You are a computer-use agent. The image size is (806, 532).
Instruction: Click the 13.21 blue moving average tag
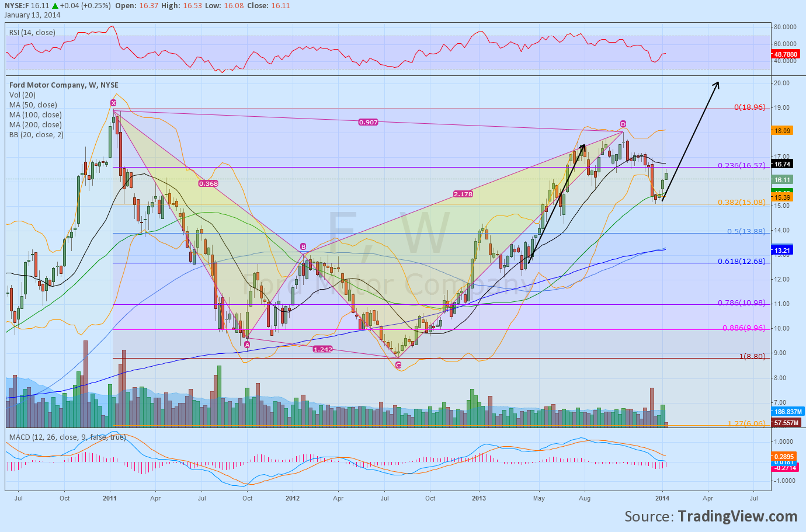(x=782, y=251)
